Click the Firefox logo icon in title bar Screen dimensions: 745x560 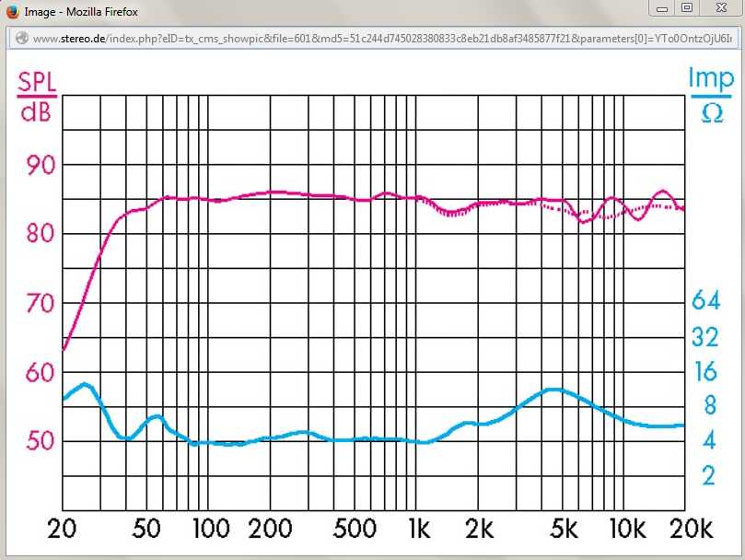[x=12, y=11]
